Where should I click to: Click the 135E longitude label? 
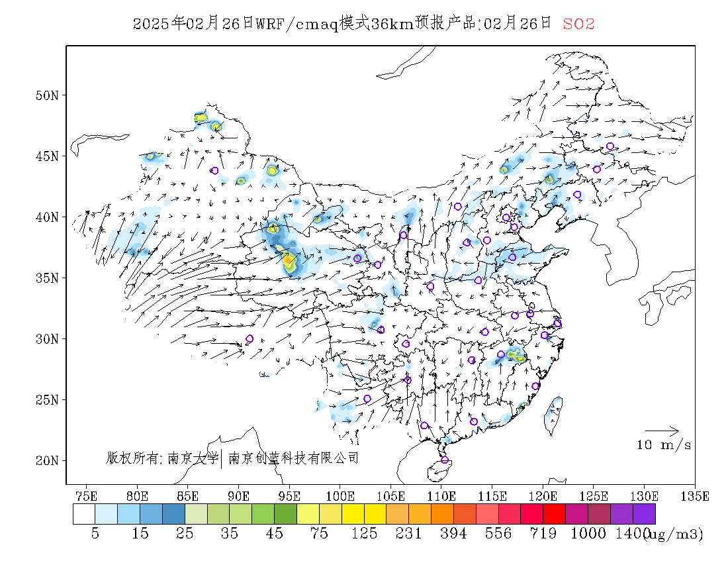[x=694, y=496]
